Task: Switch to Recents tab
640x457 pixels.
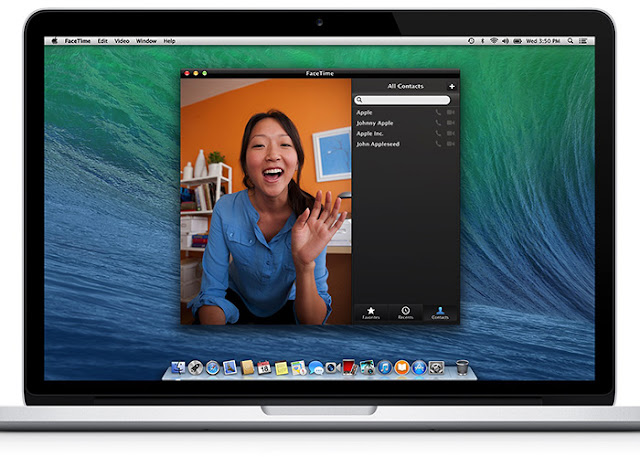Action: pyautogui.click(x=405, y=313)
